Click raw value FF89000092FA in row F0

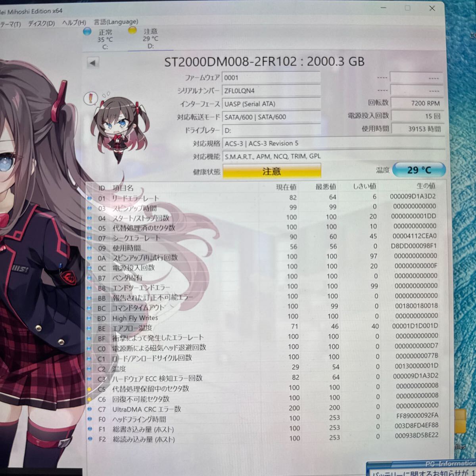click(x=416, y=415)
